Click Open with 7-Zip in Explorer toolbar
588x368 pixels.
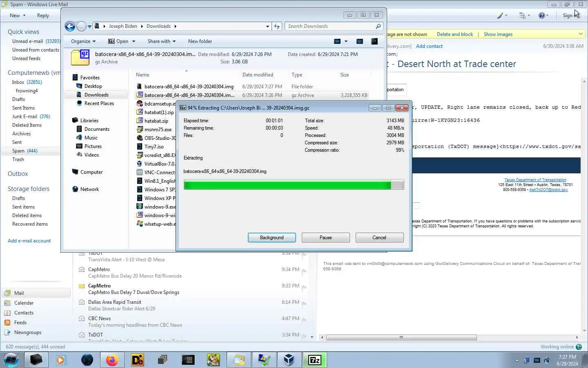118,41
